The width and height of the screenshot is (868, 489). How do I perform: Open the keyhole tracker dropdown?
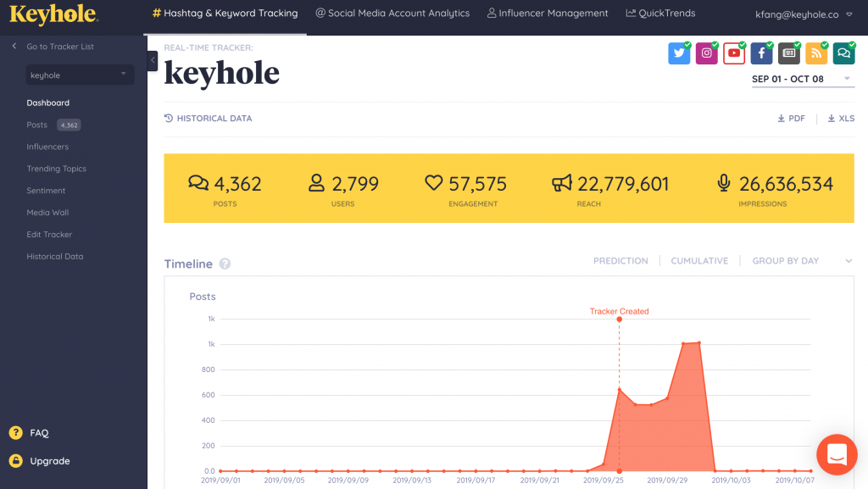coord(81,75)
